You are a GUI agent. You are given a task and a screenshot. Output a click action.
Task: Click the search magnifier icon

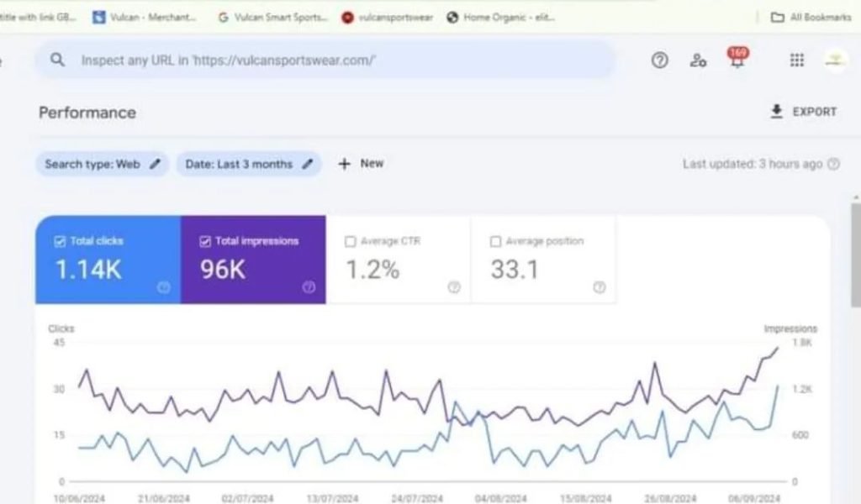point(57,60)
